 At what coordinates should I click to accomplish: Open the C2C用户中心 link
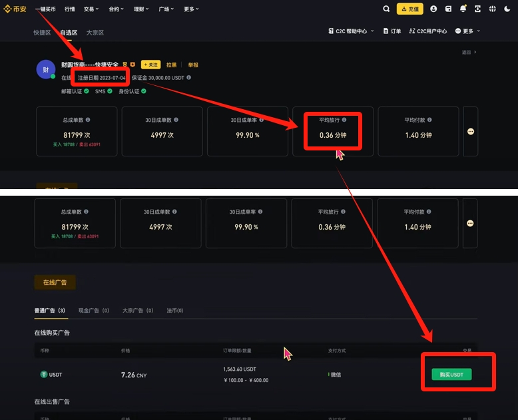coord(428,31)
